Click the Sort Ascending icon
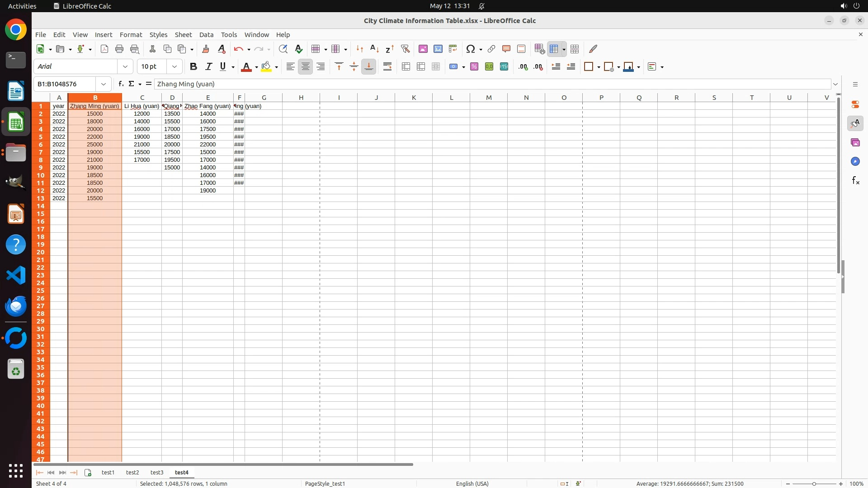 point(374,49)
